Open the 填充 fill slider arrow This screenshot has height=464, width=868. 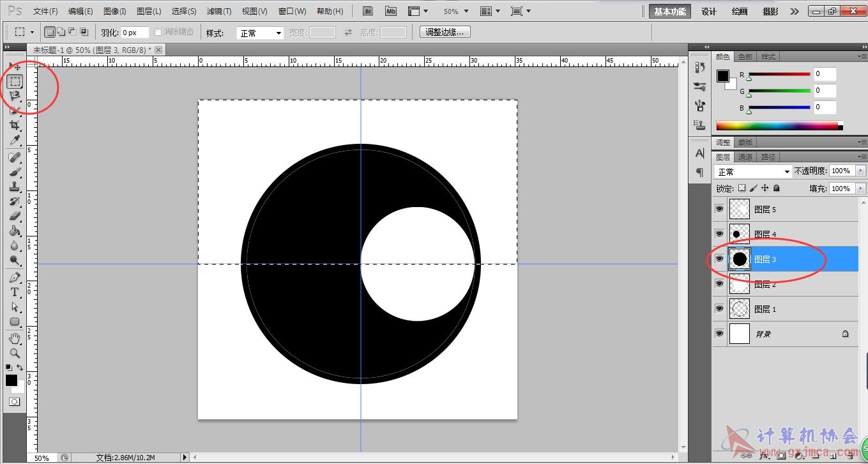861,189
